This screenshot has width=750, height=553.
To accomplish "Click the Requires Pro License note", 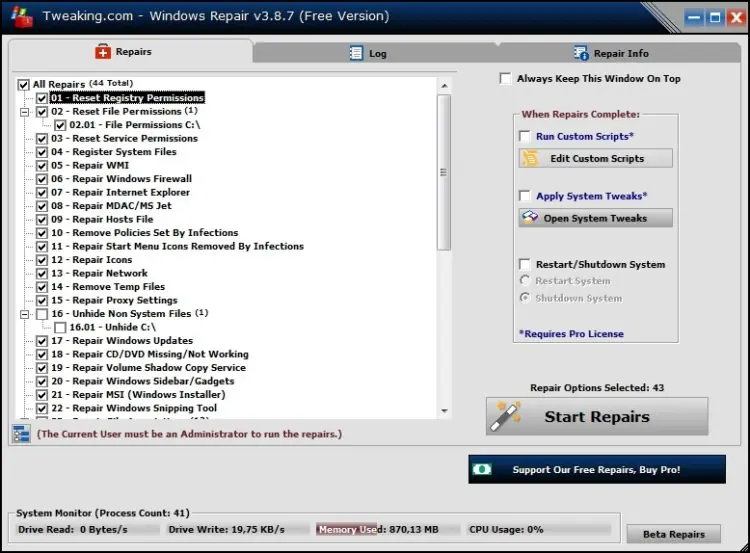I will (571, 333).
